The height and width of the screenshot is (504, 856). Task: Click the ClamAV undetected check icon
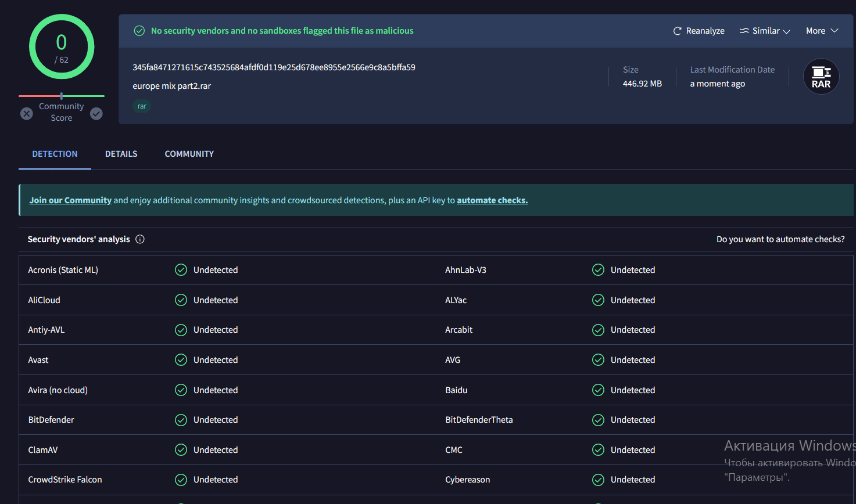point(181,450)
